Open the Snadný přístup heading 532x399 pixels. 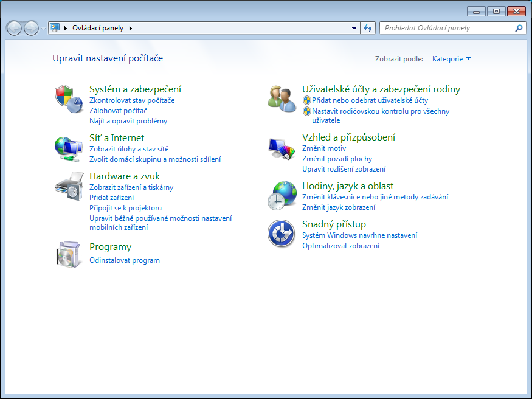coord(334,224)
